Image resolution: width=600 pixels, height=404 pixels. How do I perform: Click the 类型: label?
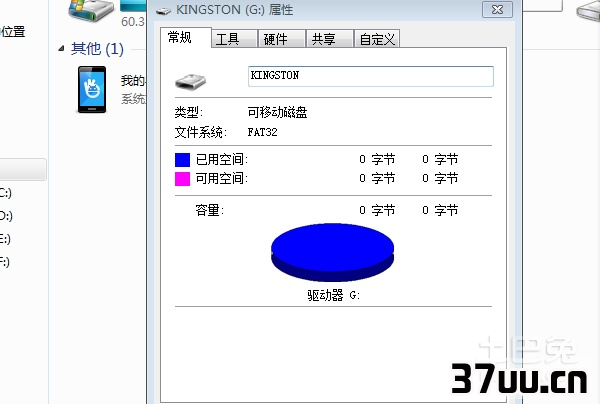pyautogui.click(x=189, y=112)
